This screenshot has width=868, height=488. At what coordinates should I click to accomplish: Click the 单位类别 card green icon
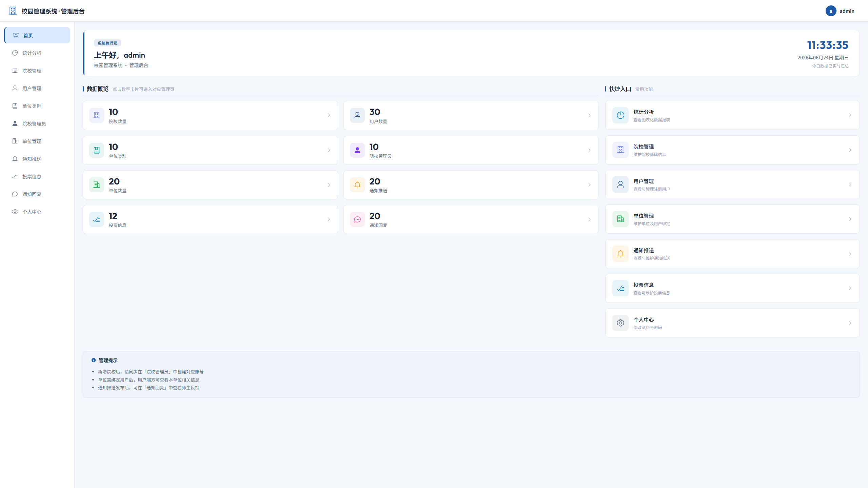tap(97, 150)
